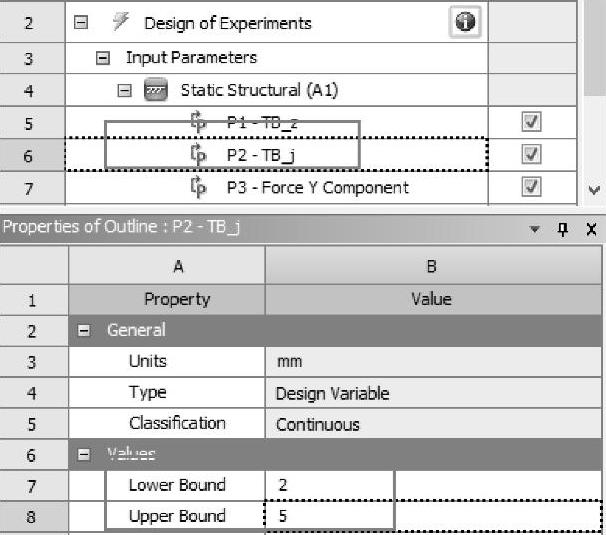Screen dimensions: 606x535
Task: Collapse the Values properties section
Action: (x=85, y=455)
